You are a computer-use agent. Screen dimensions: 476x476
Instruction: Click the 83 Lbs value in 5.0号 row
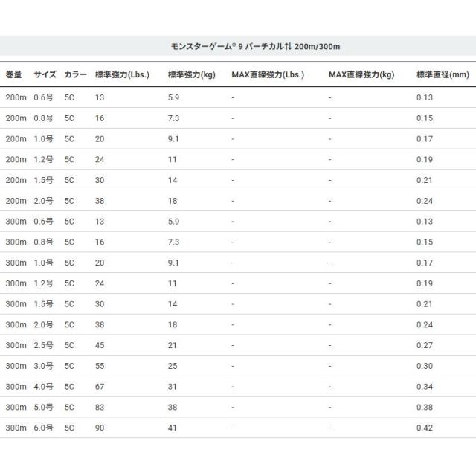tap(100, 407)
